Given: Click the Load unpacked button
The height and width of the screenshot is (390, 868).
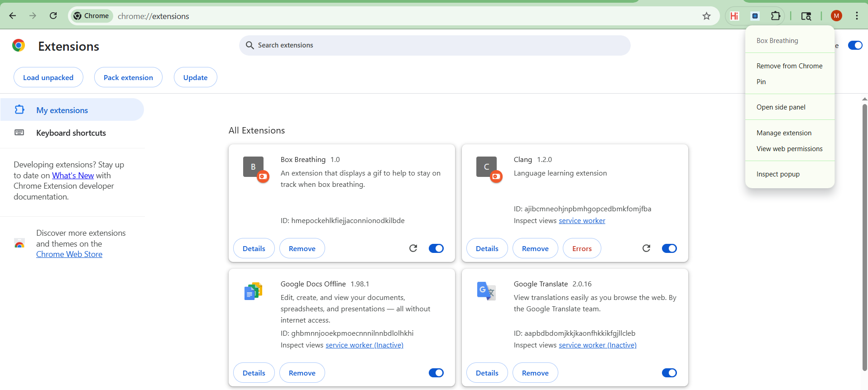Looking at the screenshot, I should point(48,77).
